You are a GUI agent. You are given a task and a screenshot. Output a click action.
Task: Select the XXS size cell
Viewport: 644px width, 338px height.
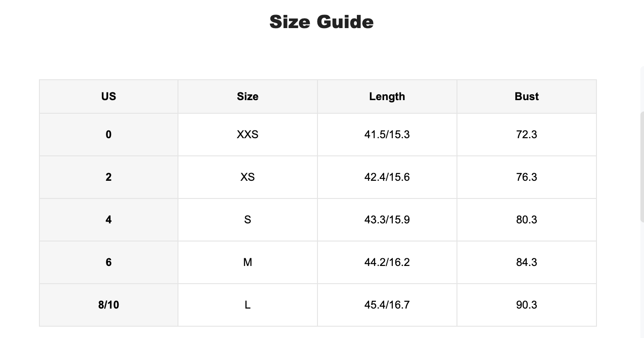pyautogui.click(x=248, y=135)
